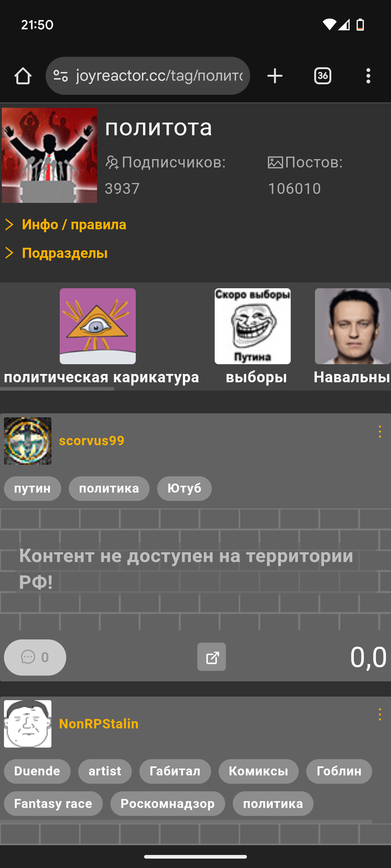
Task: Open comments button showing 0 comments
Action: click(35, 657)
